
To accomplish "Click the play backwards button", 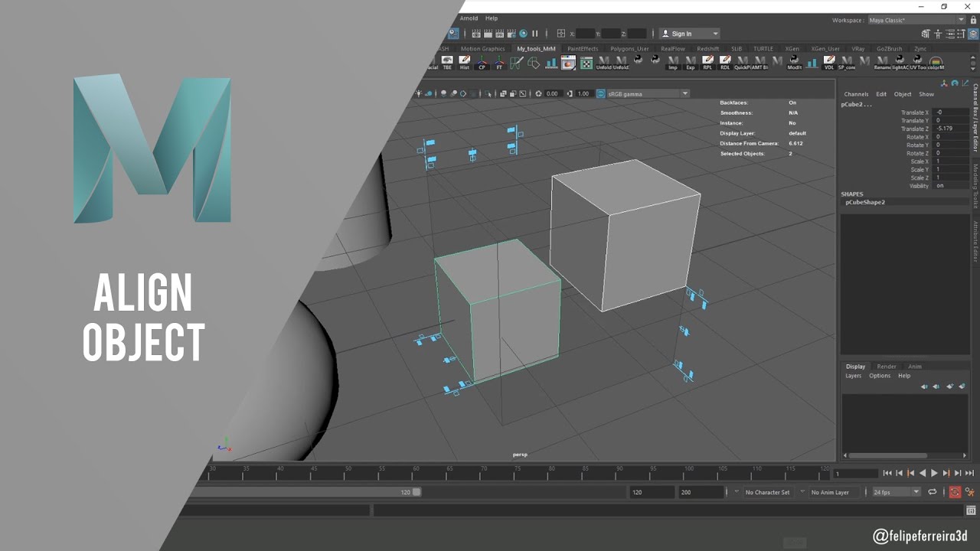I will 923,474.
